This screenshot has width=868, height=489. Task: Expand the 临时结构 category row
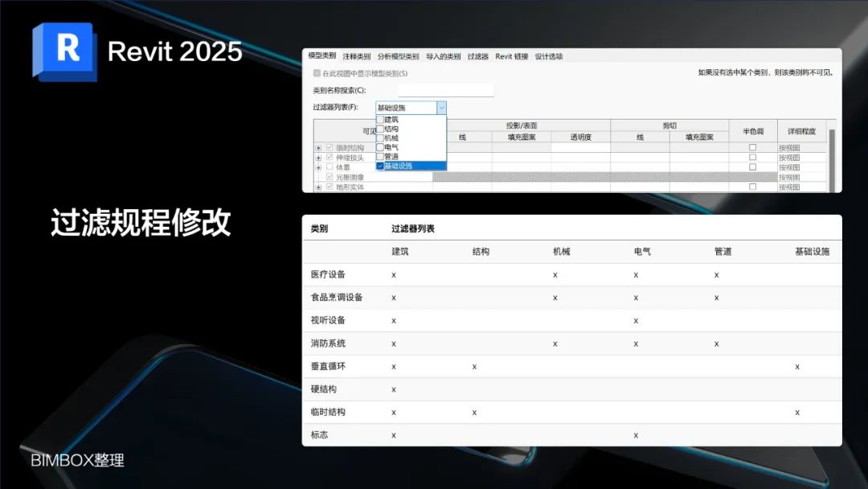(x=319, y=148)
